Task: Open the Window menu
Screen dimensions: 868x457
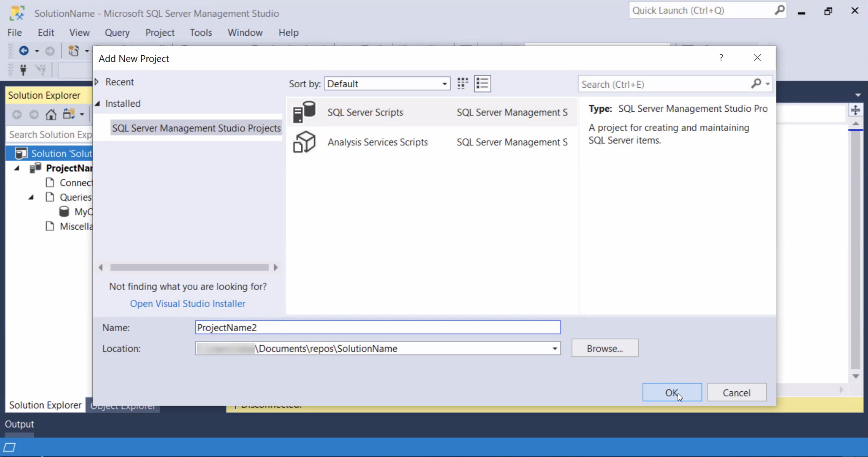Action: coord(245,32)
